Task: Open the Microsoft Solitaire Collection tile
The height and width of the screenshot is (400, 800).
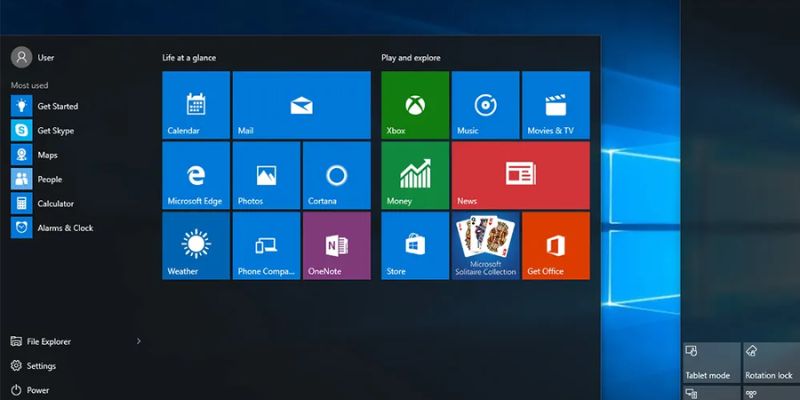Action: pyautogui.click(x=485, y=245)
